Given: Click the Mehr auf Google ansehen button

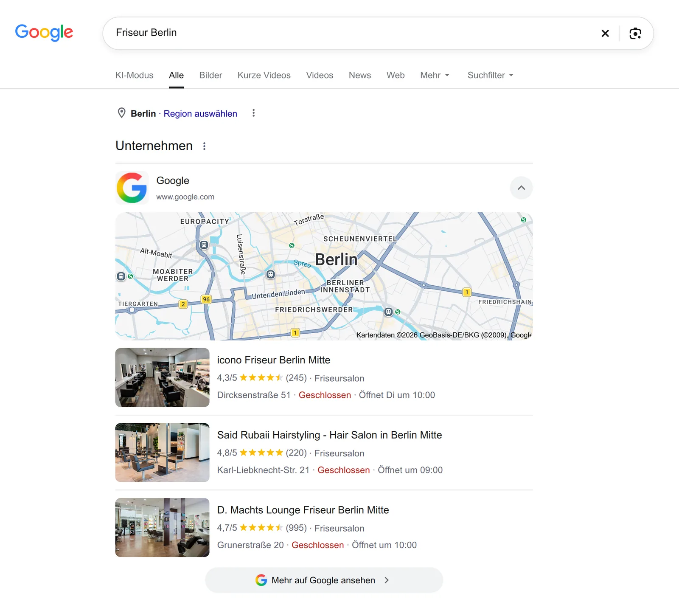Looking at the screenshot, I should point(324,580).
